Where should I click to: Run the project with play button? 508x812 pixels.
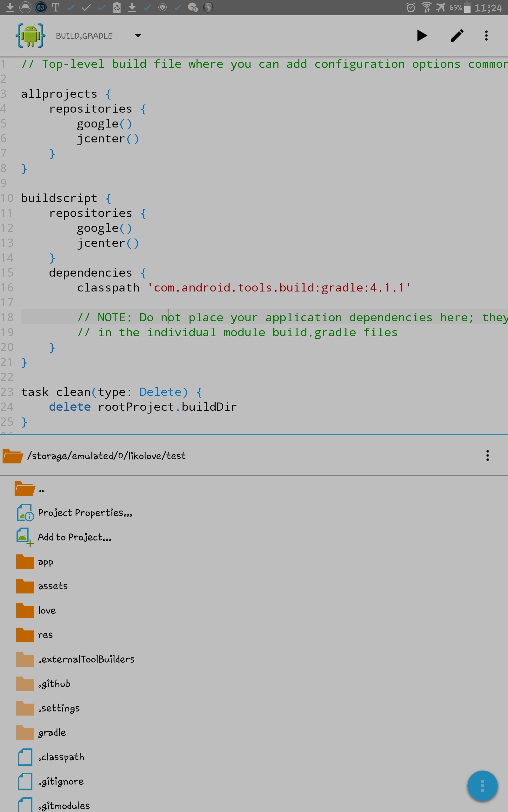pos(422,36)
